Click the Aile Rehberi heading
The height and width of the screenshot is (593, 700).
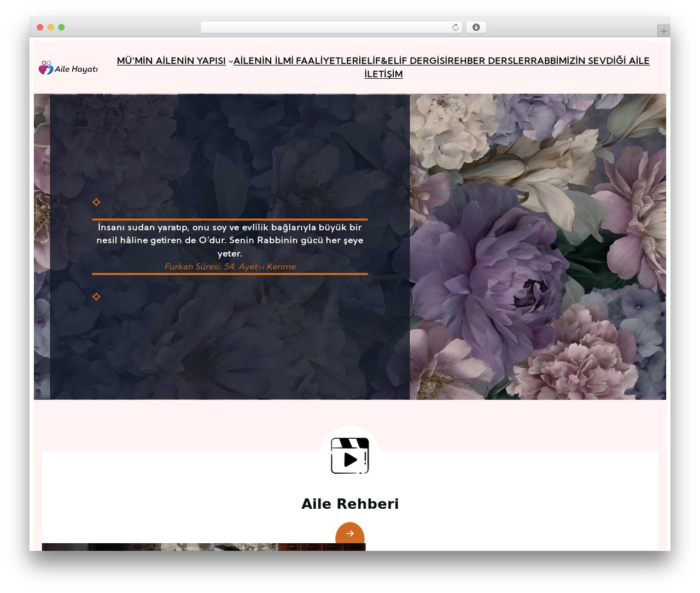[350, 503]
